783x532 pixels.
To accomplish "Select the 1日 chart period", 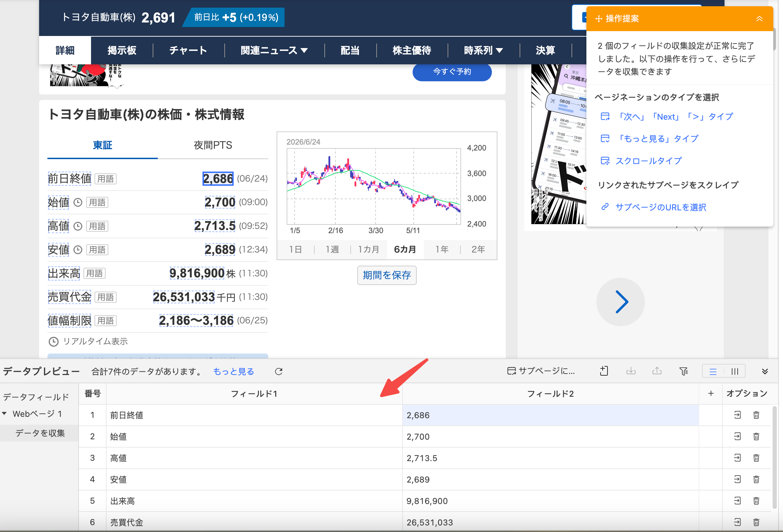I will pos(295,249).
